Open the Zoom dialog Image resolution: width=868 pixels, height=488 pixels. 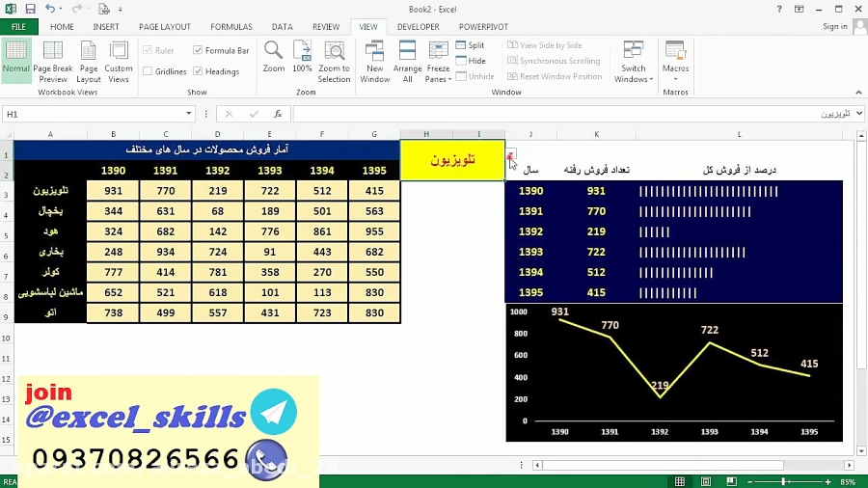tap(274, 58)
